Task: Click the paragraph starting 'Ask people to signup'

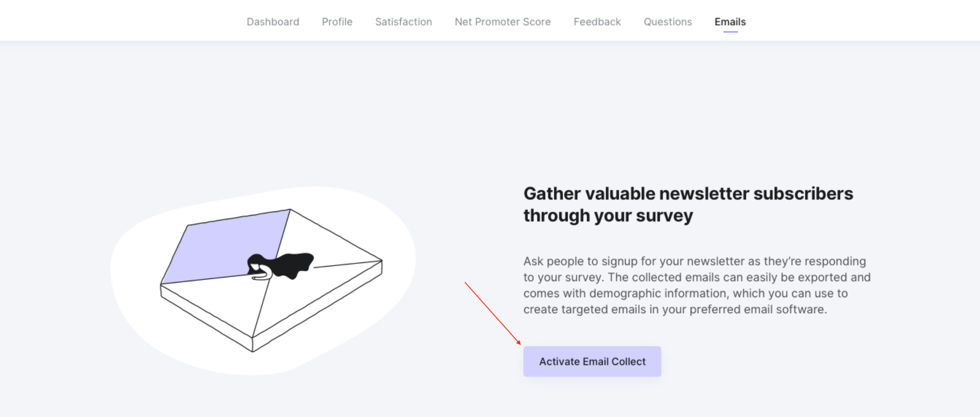Action: tap(697, 285)
